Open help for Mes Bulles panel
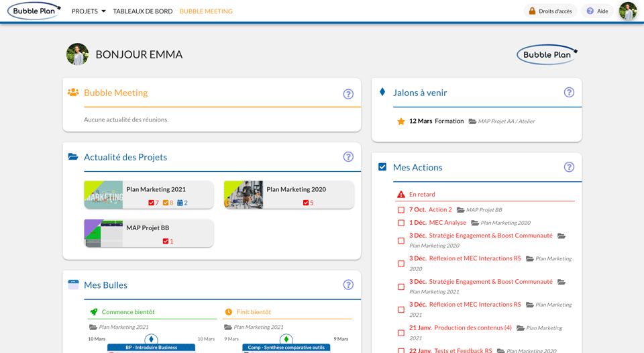 (348, 285)
